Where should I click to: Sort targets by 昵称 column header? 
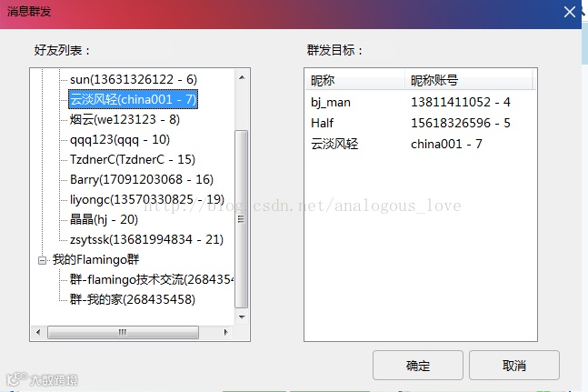coord(355,80)
